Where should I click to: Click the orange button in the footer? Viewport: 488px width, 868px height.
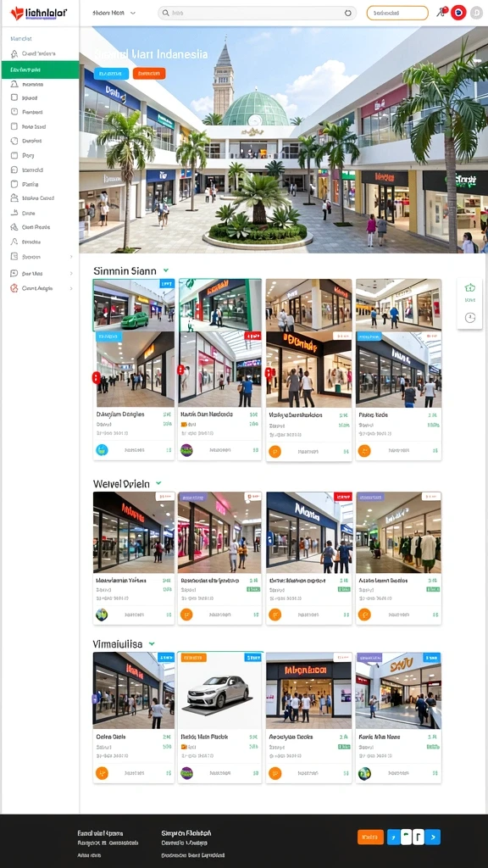[x=370, y=837]
